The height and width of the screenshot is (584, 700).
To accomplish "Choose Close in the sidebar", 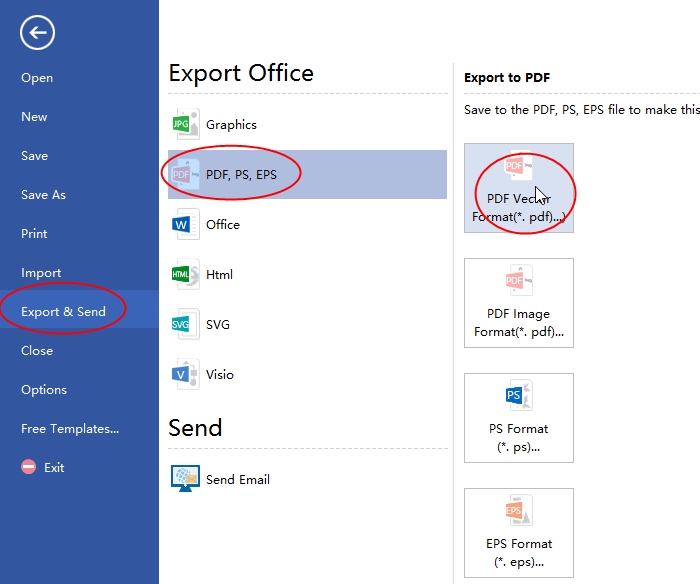I will click(37, 350).
